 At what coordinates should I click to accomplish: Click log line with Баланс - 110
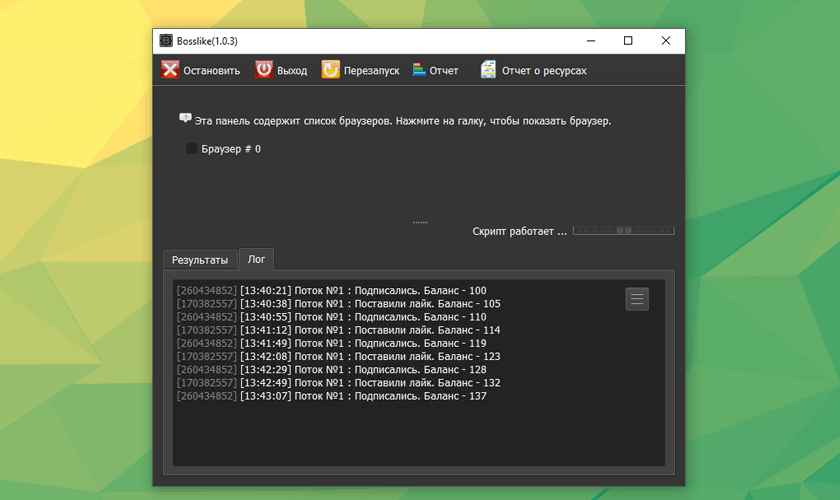click(x=332, y=317)
